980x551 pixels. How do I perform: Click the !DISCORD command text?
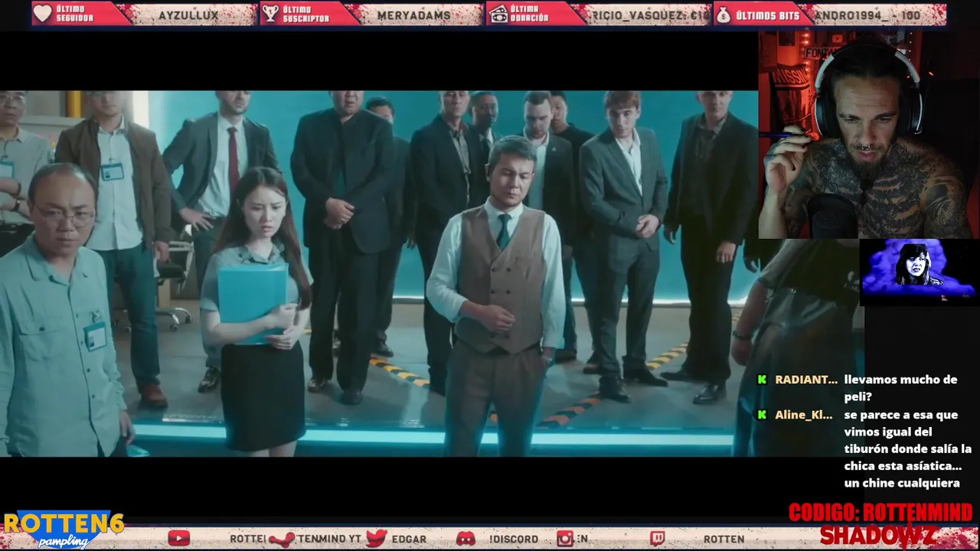[x=513, y=539]
